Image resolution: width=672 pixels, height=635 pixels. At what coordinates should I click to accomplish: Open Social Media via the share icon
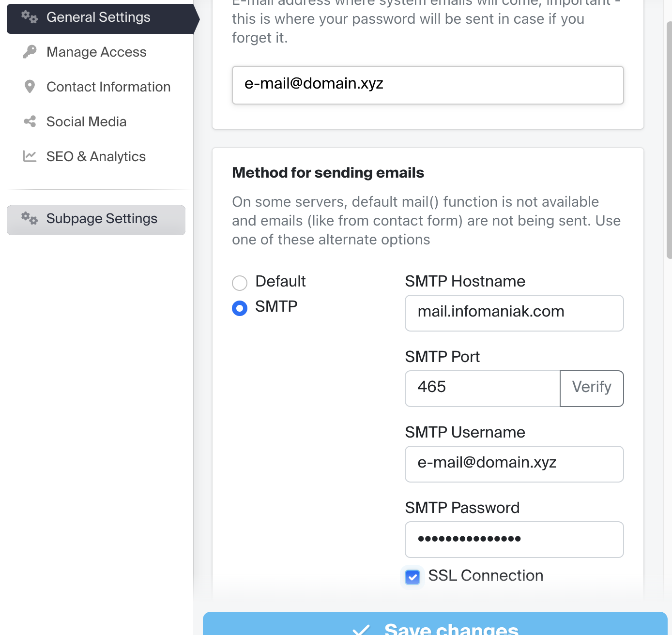click(30, 121)
